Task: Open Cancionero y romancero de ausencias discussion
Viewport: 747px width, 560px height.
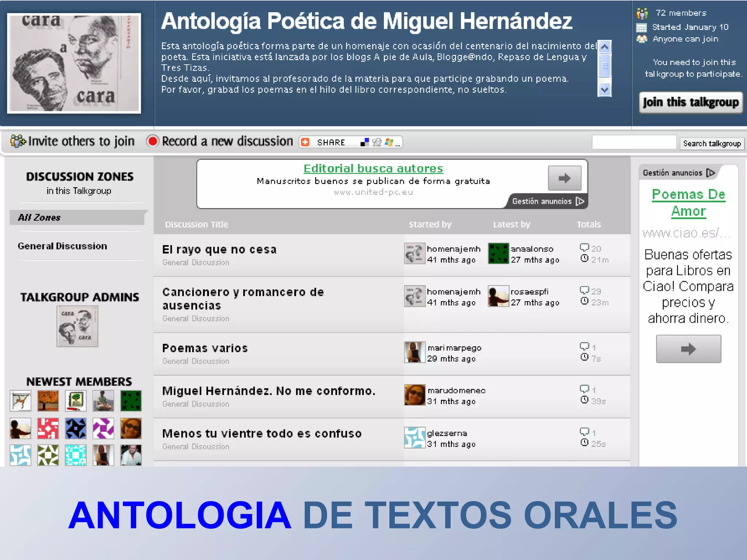Action: coord(243,299)
